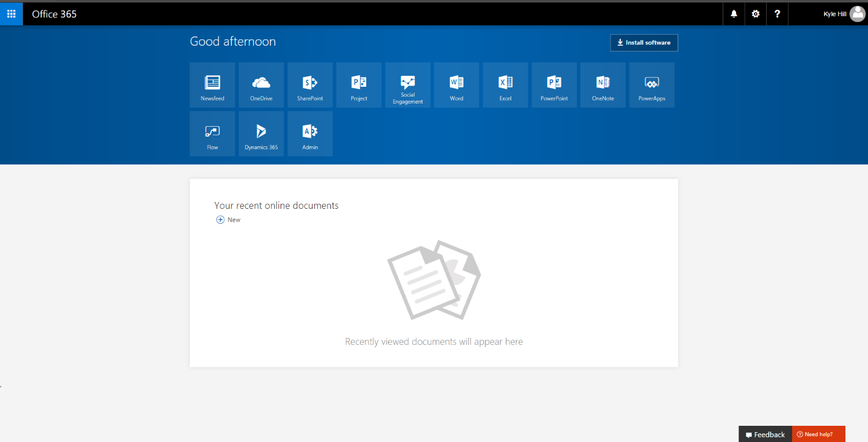Screen dimensions: 868x442
Task: Launch the PowerPoint app tile
Action: coord(554,85)
